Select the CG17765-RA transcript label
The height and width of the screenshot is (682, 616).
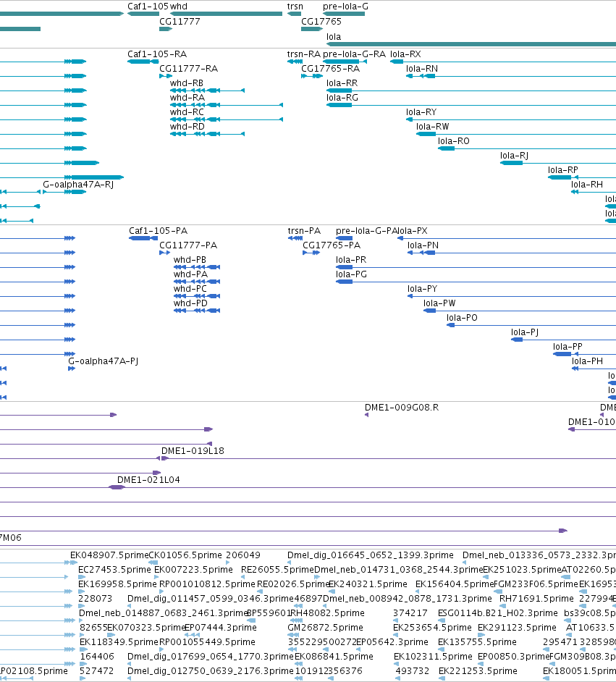(x=330, y=68)
